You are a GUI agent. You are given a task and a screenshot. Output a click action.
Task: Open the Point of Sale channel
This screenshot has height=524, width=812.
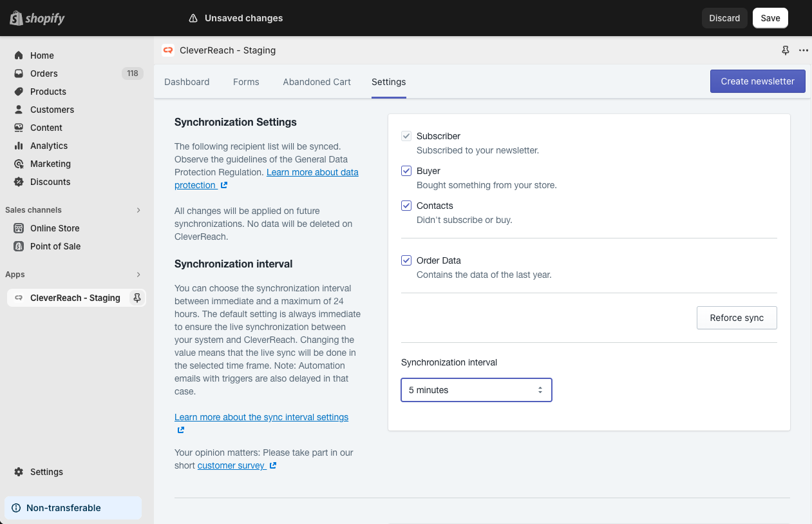click(55, 246)
